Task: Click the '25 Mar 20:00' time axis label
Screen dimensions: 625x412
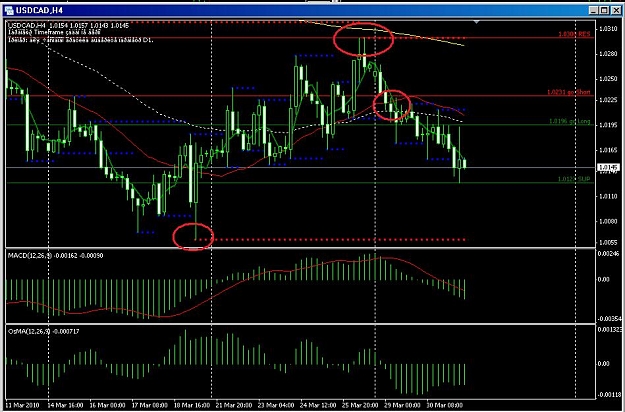Action: click(360, 405)
